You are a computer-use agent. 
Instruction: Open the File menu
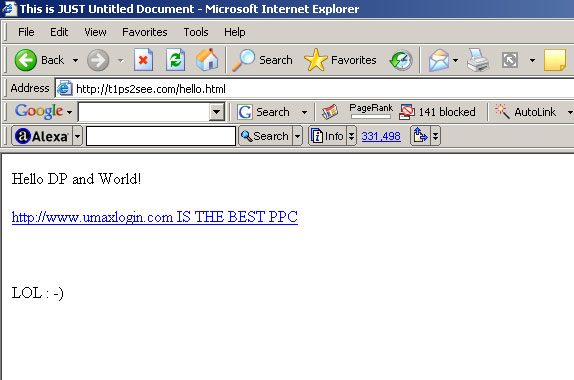26,32
